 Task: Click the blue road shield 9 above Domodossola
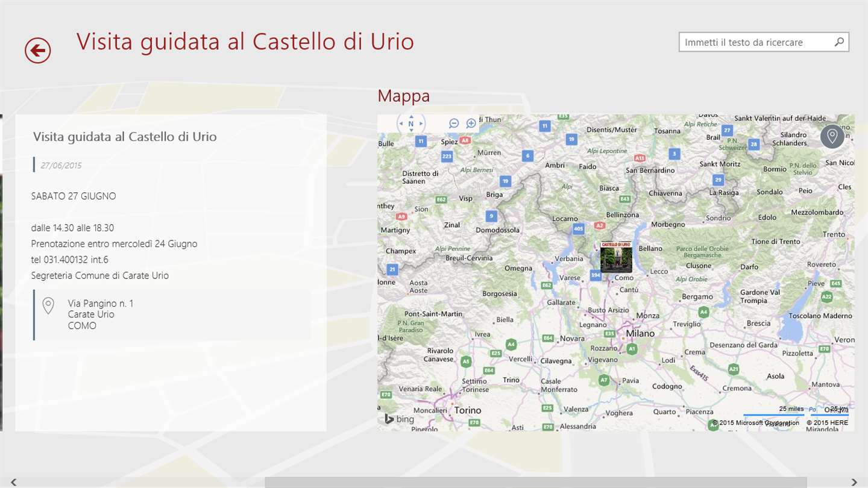click(x=492, y=216)
